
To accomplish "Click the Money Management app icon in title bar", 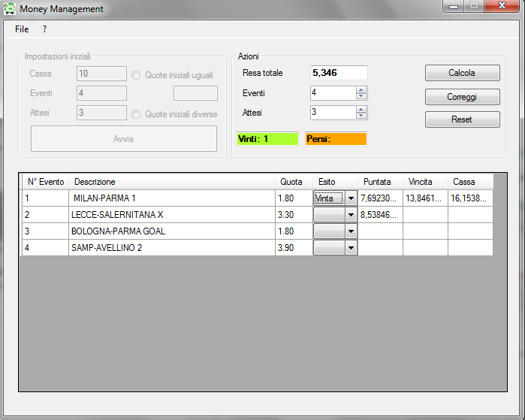I will tap(10, 9).
